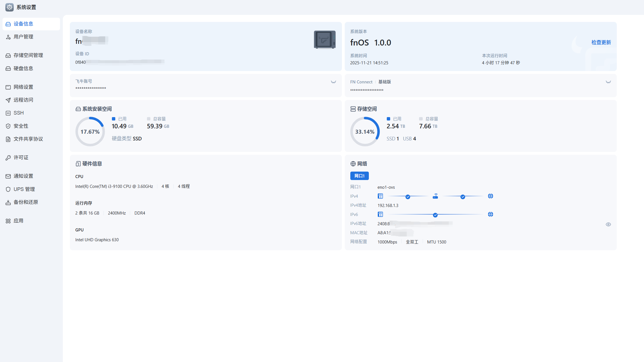This screenshot has height=362, width=644.
Task: Reveal the hidden Feiniu account
Action: pos(333,82)
